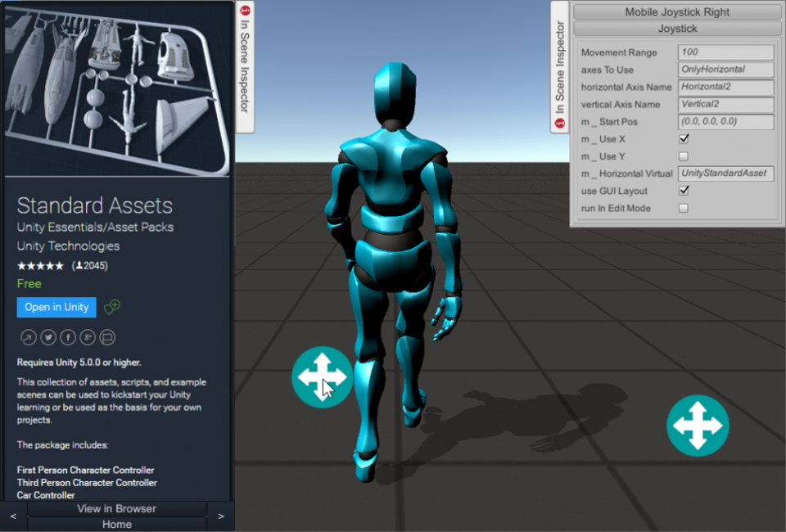Toggle the m_Use Y checkbox

tap(683, 156)
